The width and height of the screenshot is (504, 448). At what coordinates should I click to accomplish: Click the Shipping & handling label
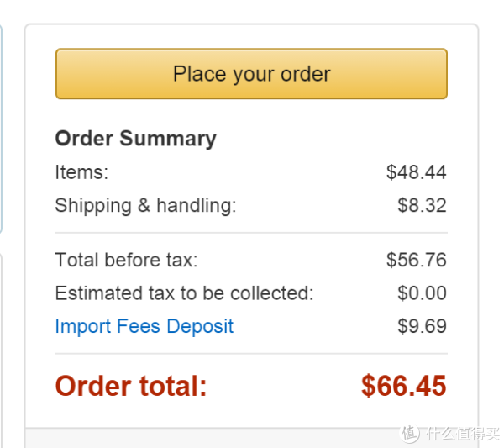[145, 205]
